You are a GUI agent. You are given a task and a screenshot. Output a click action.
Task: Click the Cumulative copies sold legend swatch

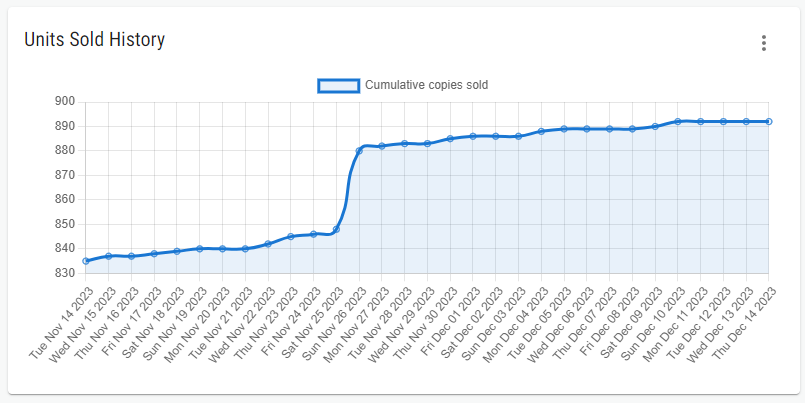pos(338,86)
